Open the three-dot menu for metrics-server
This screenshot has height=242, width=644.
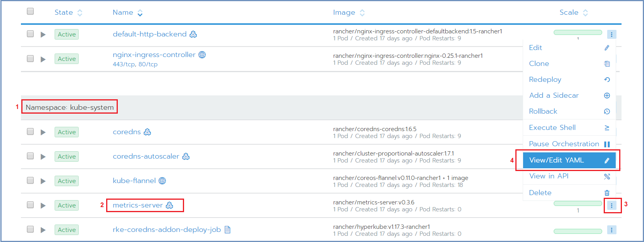point(611,206)
